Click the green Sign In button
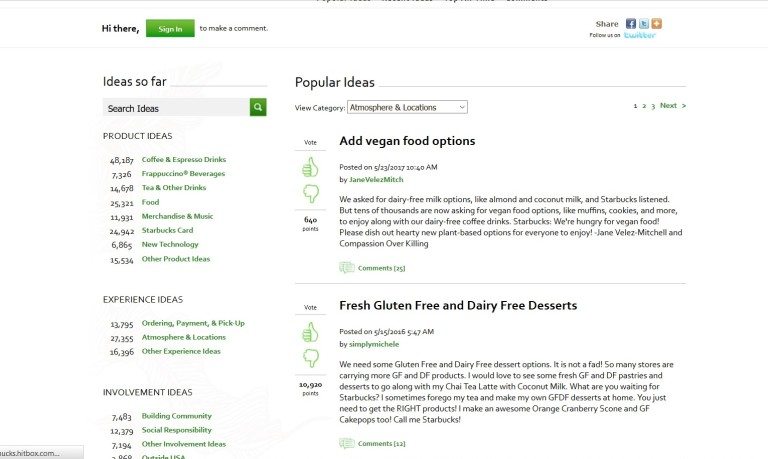Image resolution: width=768 pixels, height=459 pixels. tap(170, 28)
